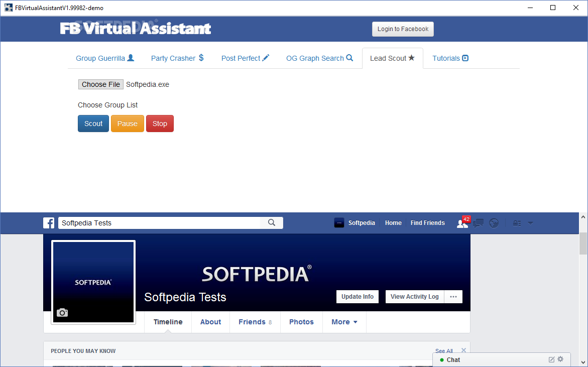Close the People You May Know box

(x=463, y=350)
